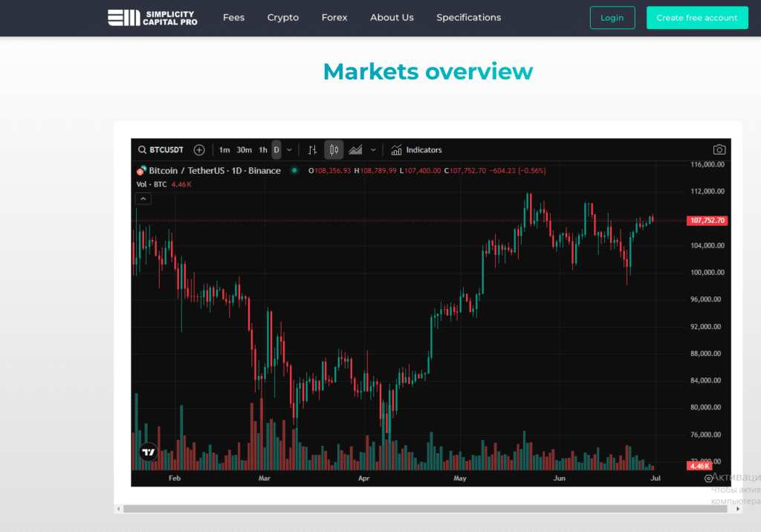761x532 pixels.
Task: Click the Apr label on the time axis
Action: coord(364,478)
